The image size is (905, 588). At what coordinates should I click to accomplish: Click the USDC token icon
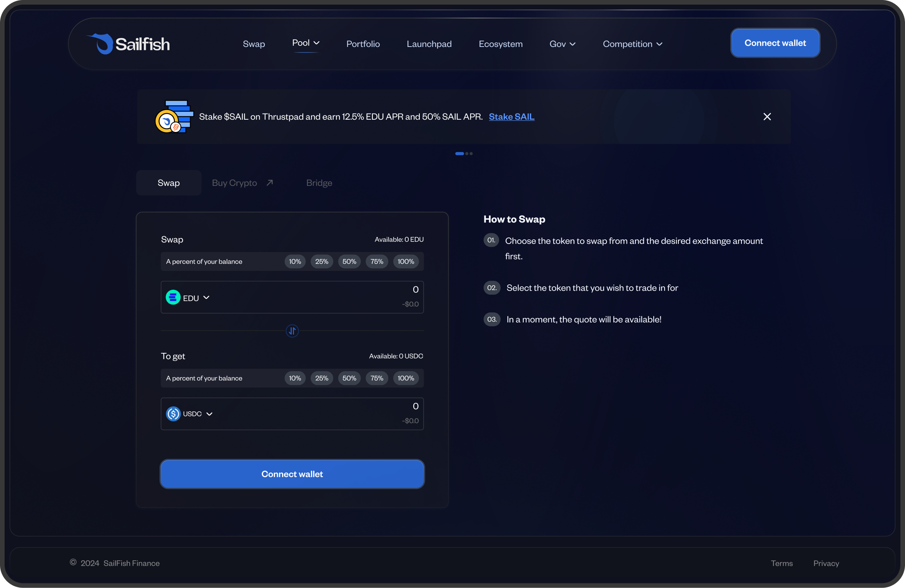[173, 414]
